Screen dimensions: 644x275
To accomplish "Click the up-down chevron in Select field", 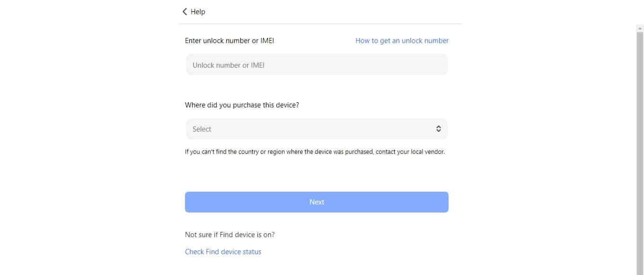I will (439, 128).
